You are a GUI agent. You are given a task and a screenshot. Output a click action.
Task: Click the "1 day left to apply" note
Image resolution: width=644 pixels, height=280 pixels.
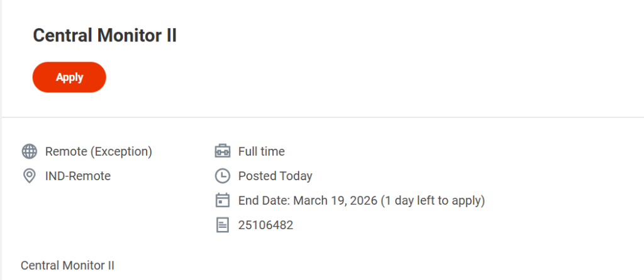(x=433, y=201)
